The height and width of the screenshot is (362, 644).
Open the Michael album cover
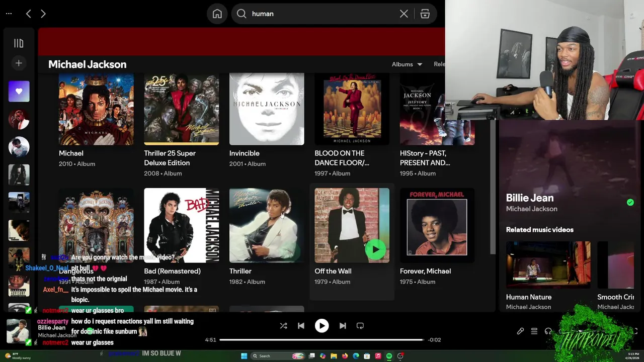click(96, 109)
